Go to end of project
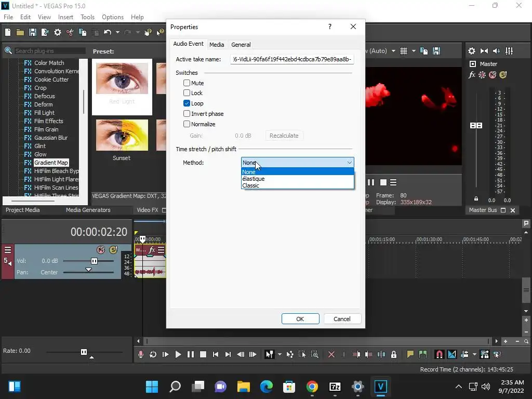Viewport: 532px width, 399px height. [228, 354]
